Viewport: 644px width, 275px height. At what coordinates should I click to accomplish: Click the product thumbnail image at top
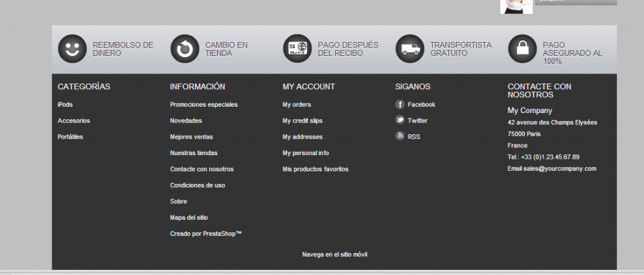516,6
